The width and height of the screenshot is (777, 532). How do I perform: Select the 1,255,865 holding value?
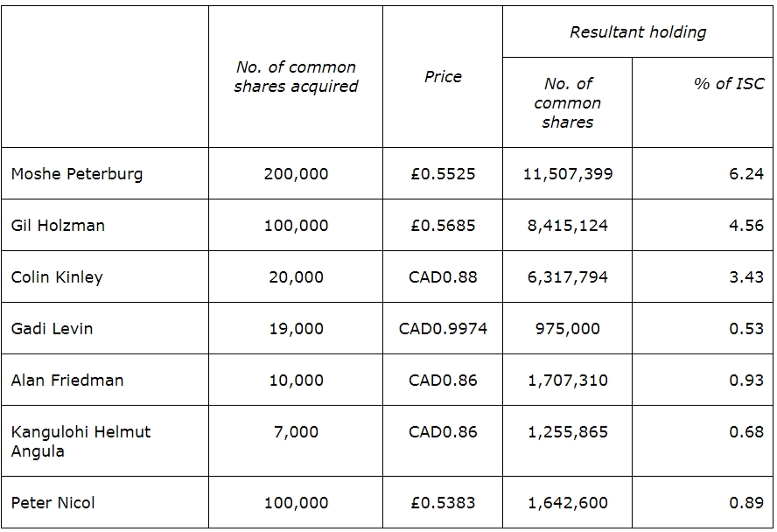coord(567,432)
